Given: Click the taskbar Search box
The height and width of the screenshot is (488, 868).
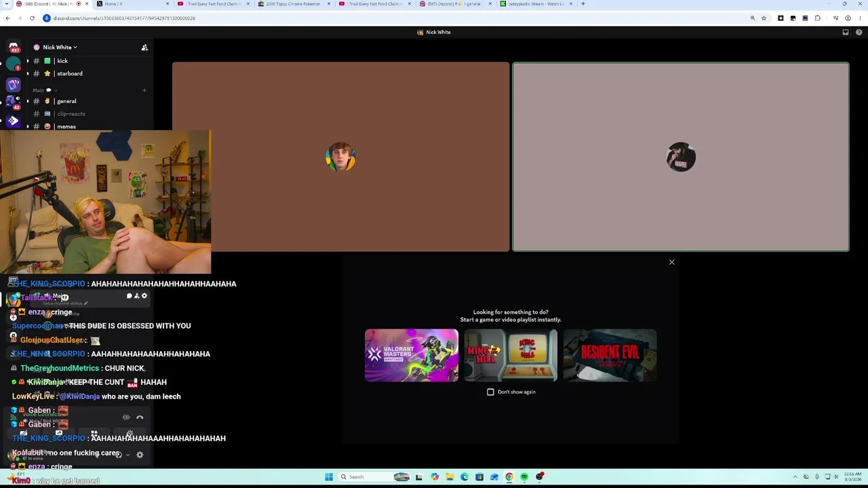Looking at the screenshot, I should [x=374, y=477].
